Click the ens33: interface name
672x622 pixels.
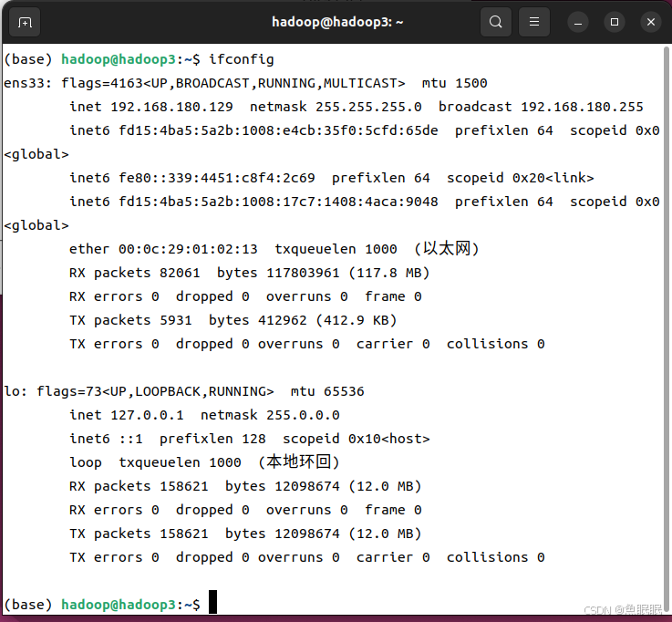coord(27,83)
